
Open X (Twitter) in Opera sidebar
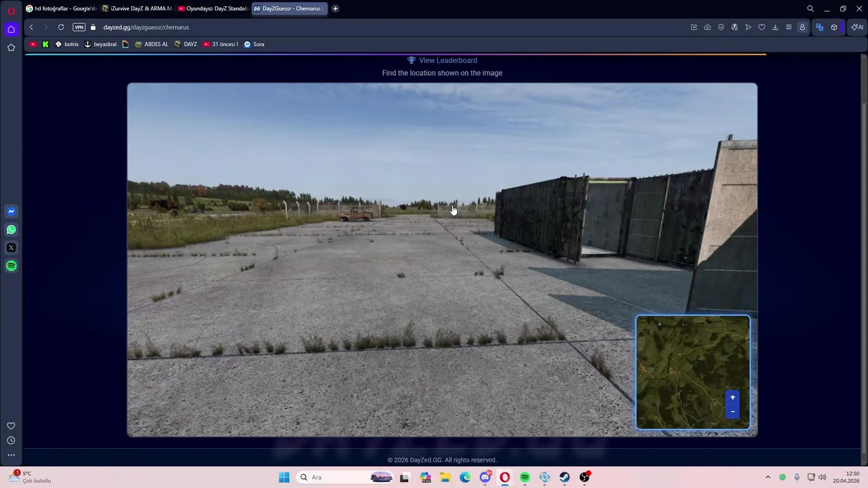11,248
